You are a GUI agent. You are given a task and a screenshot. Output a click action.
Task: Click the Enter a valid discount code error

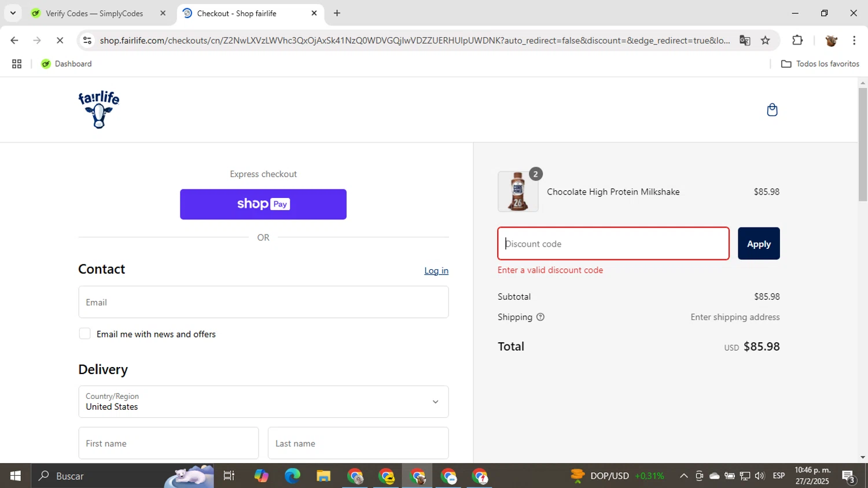pyautogui.click(x=550, y=270)
